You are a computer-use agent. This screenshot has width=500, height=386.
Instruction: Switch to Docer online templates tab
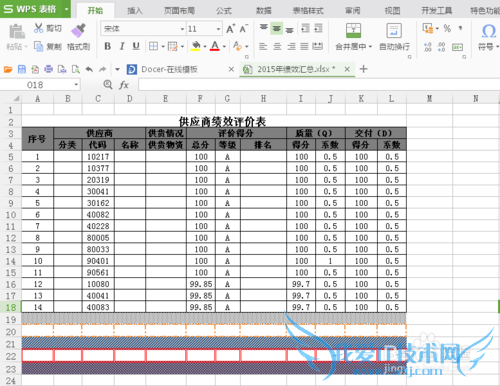coord(170,69)
